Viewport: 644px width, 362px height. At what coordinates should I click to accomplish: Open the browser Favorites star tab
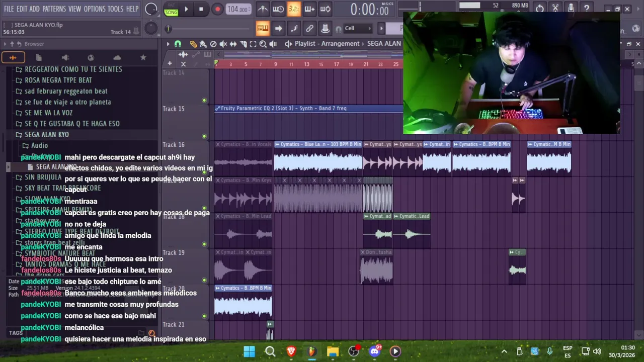click(143, 57)
